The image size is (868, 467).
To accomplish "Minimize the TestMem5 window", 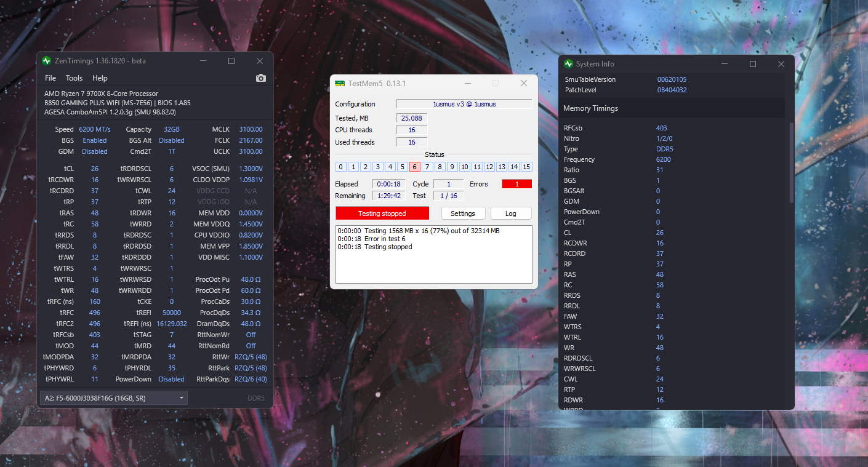I will pos(468,83).
